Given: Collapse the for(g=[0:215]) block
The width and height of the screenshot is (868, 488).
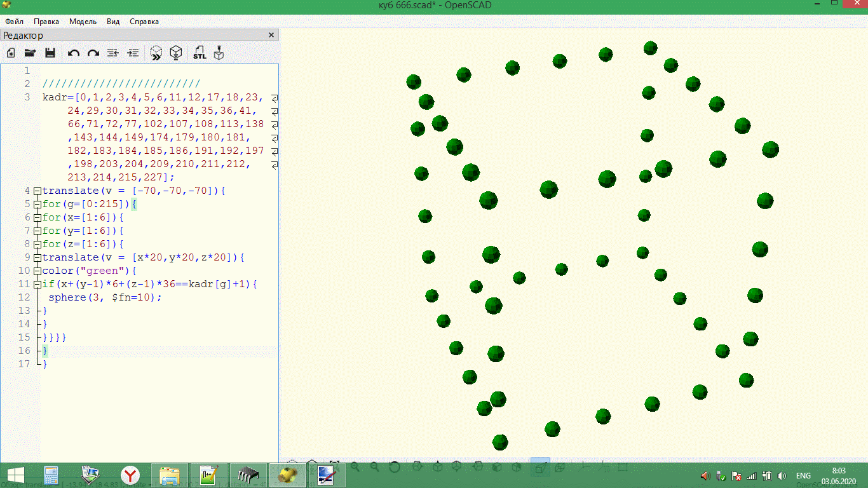Looking at the screenshot, I should [x=37, y=204].
